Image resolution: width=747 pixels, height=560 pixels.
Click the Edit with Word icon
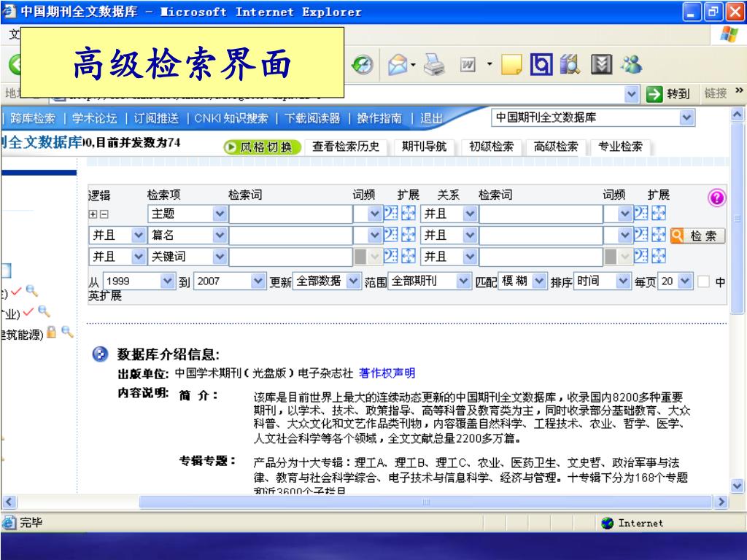click(468, 64)
